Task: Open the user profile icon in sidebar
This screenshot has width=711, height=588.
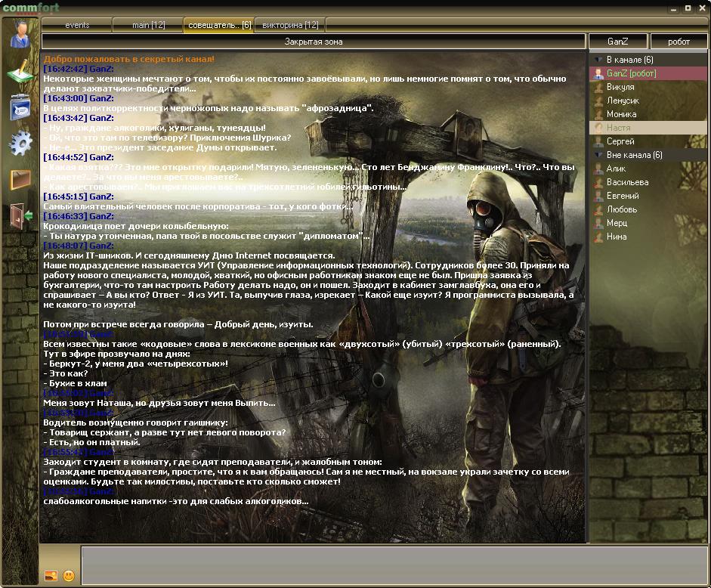Action: tap(20, 35)
